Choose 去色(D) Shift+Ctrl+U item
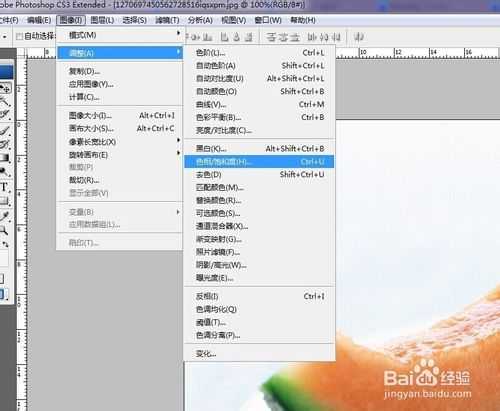Screen dimensions: 500x411 (259, 174)
